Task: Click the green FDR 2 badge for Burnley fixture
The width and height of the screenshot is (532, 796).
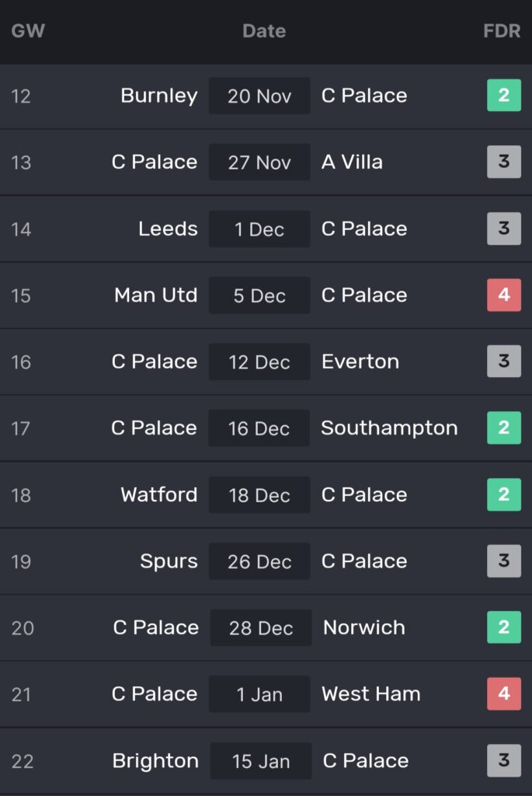Action: coord(503,96)
